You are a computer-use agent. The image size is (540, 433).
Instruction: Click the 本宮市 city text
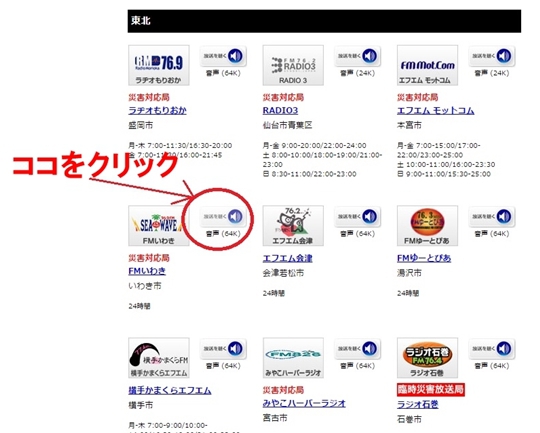[409, 125]
